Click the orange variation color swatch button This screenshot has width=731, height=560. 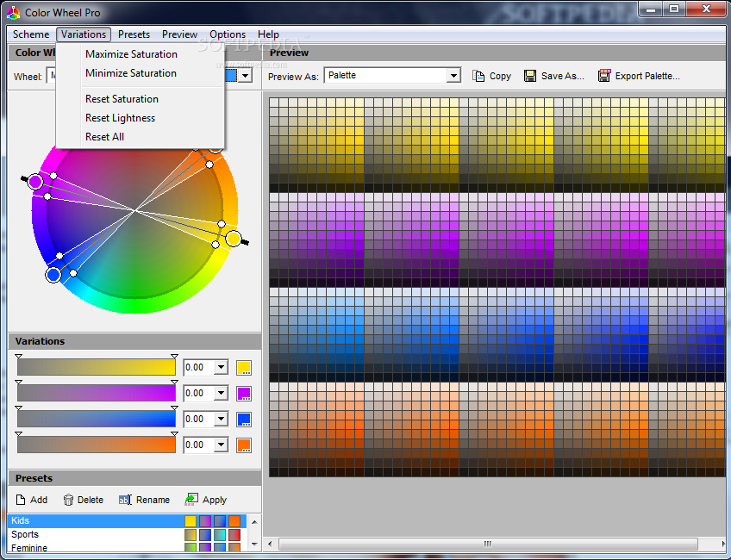244,445
